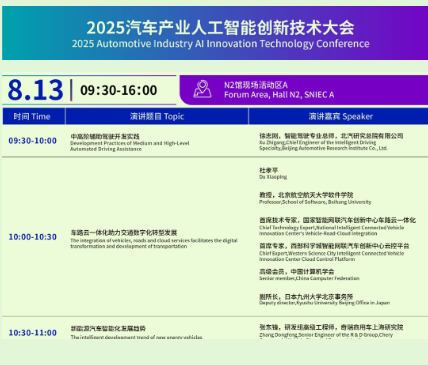Click the China Computer Federation senior member line

[309, 275]
